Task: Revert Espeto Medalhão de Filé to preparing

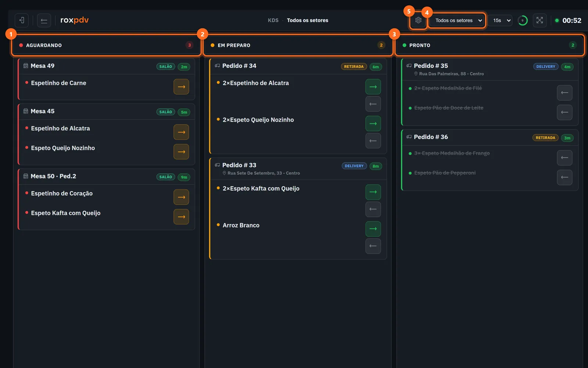Action: click(x=564, y=93)
